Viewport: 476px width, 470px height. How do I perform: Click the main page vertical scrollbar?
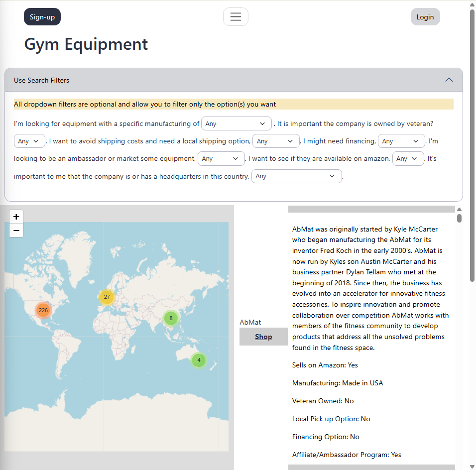(x=472, y=146)
